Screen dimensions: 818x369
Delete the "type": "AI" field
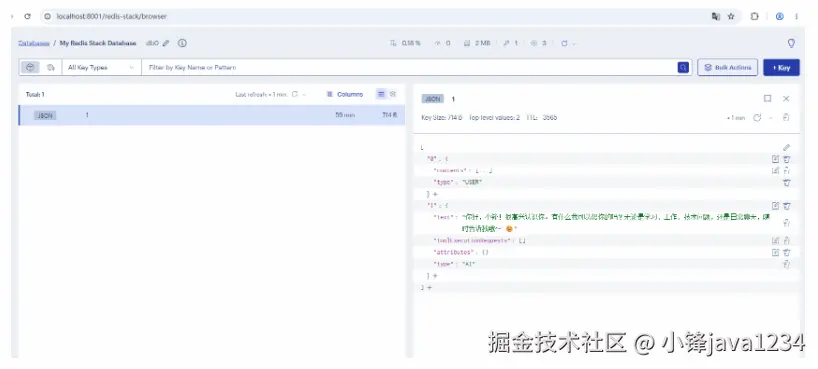tap(787, 265)
